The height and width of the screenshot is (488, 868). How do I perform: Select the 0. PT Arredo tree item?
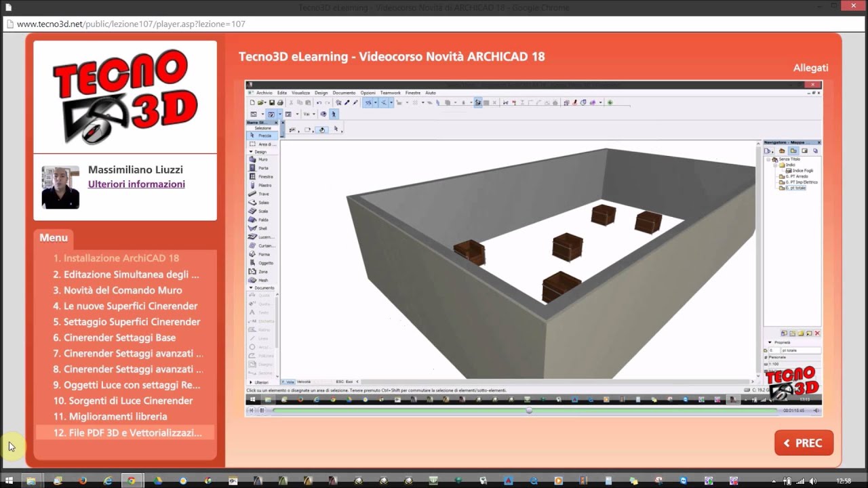point(792,176)
